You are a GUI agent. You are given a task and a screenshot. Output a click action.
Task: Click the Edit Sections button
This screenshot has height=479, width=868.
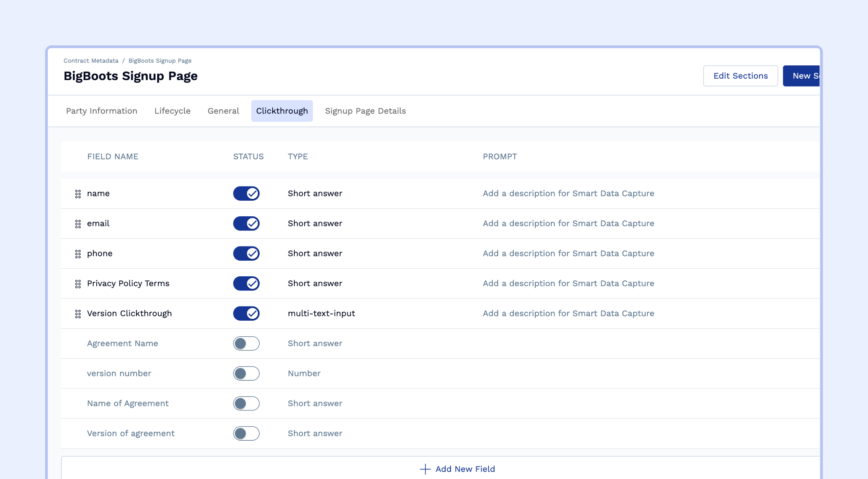click(741, 76)
